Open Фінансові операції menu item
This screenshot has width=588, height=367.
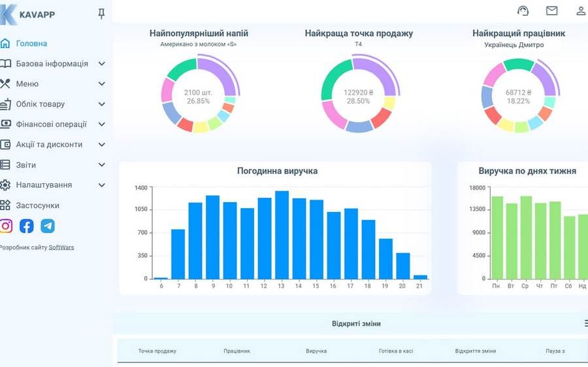pos(52,124)
